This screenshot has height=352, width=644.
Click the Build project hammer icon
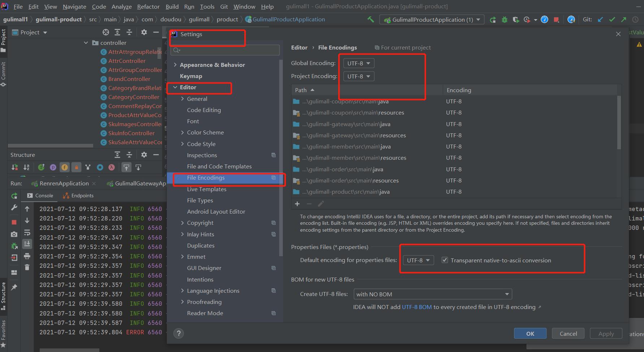coord(371,20)
